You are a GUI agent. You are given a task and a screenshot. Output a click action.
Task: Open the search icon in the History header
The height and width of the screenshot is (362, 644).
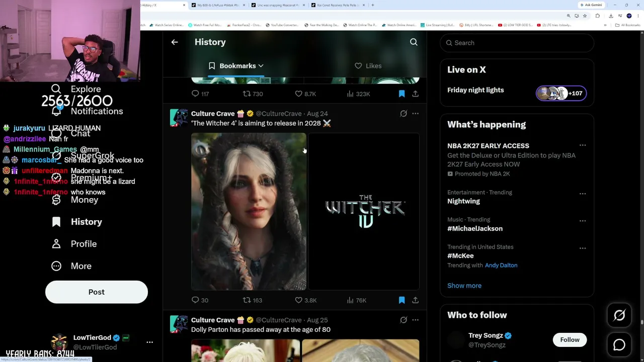click(x=414, y=42)
